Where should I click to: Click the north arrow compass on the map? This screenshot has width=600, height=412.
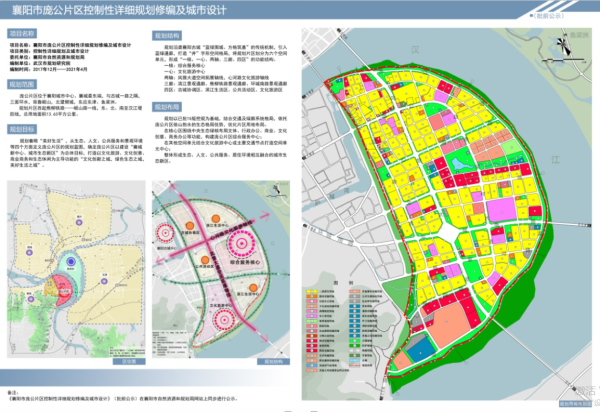[x=562, y=46]
